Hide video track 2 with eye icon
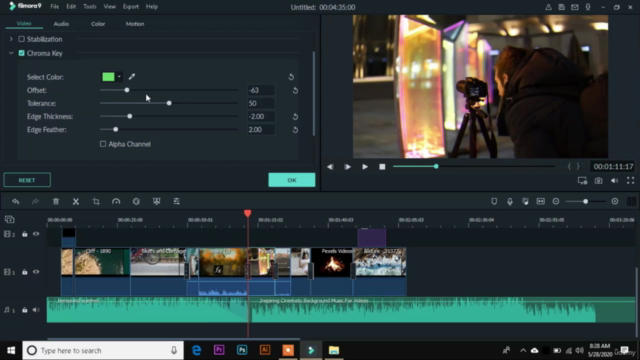The image size is (640, 360). (36, 234)
